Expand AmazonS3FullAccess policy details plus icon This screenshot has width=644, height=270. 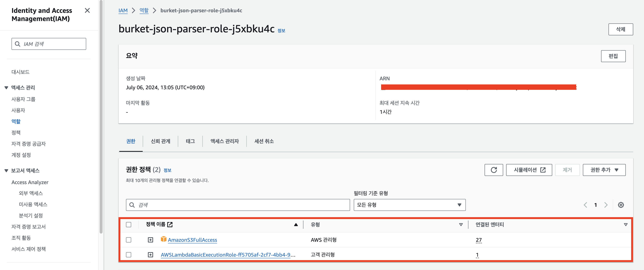pyautogui.click(x=150, y=240)
